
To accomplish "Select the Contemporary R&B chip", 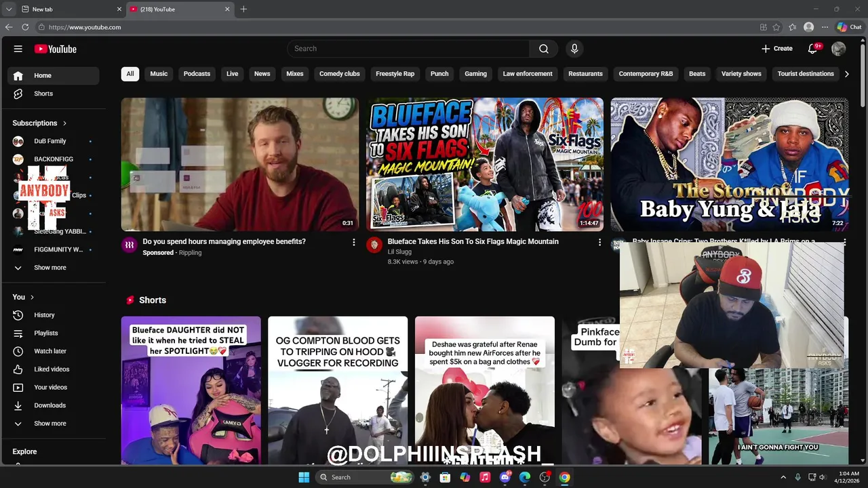I will [x=646, y=74].
